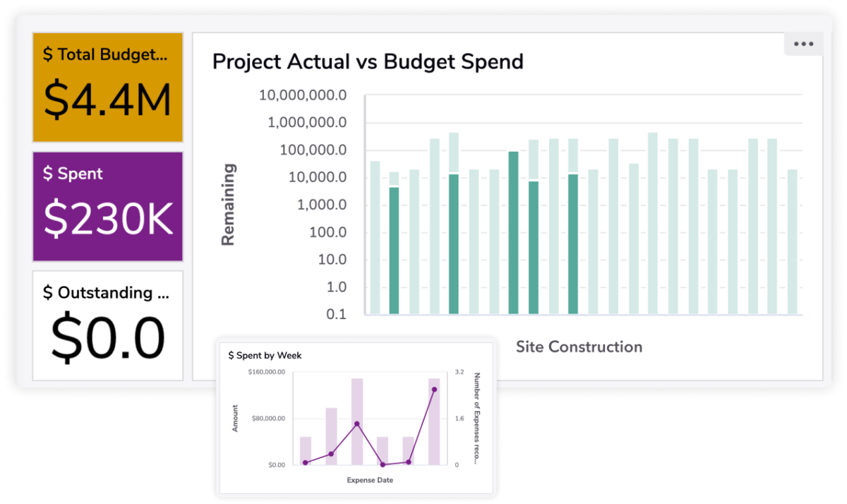
Task: Open the chart options ellipsis menu
Action: tap(803, 44)
